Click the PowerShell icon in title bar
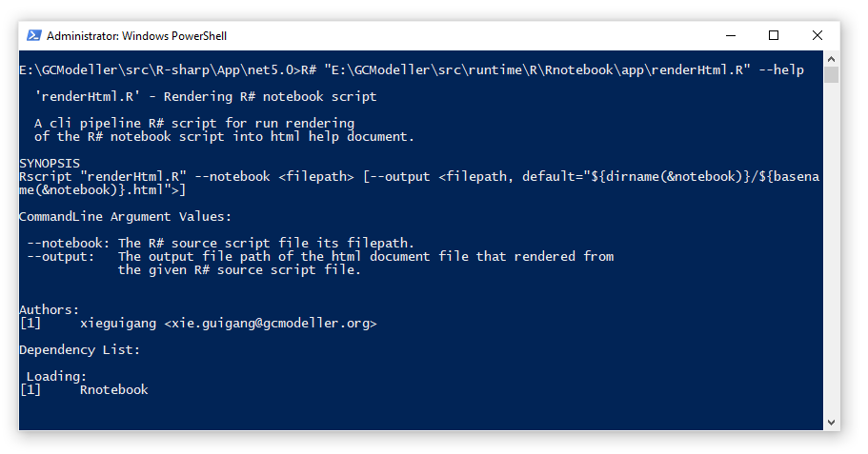 pos(33,35)
